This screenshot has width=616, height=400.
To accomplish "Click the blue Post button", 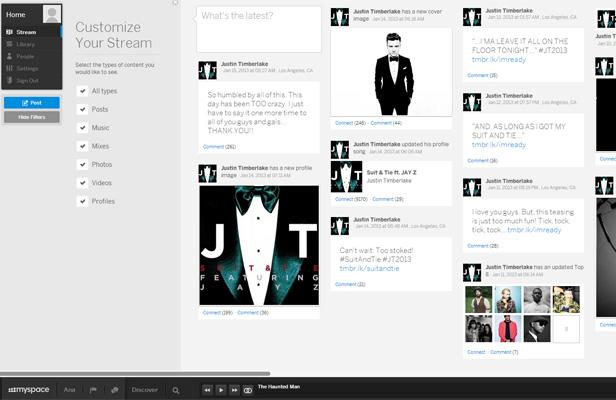I will (32, 103).
